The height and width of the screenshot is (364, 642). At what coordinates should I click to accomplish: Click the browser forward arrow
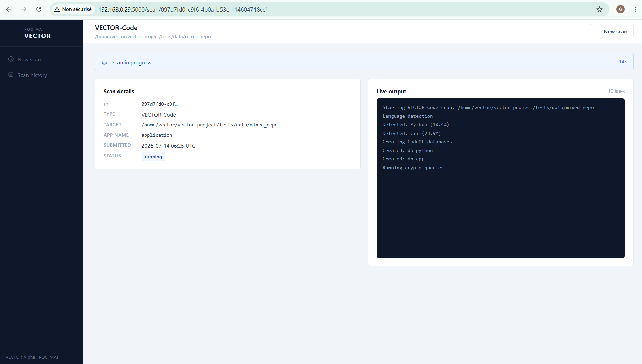pyautogui.click(x=24, y=9)
